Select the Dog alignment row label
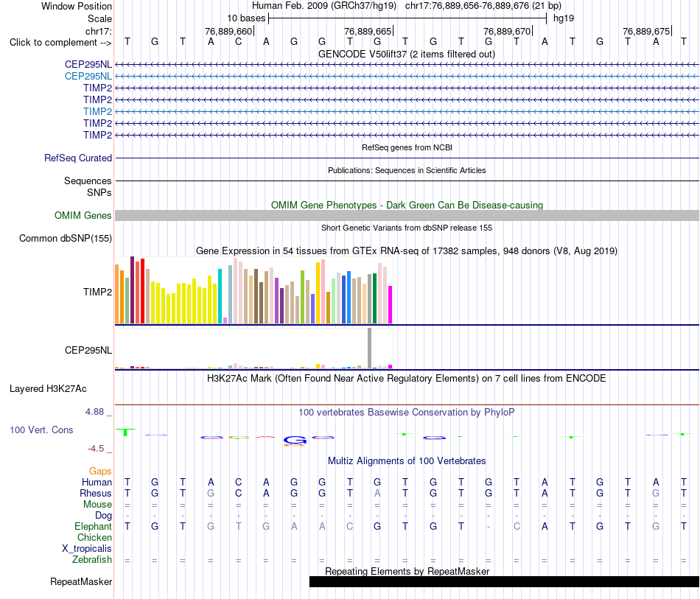Screen dimensions: 700x599 [103, 516]
